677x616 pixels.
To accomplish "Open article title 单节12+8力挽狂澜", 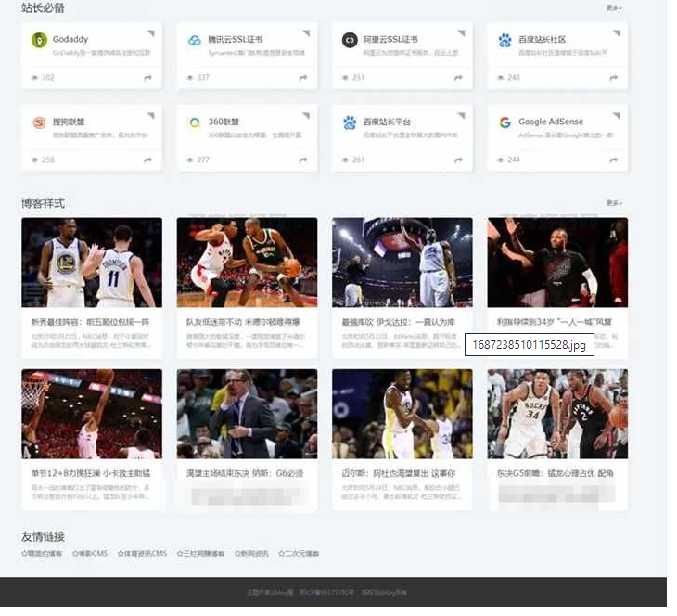I will pyautogui.click(x=91, y=473).
